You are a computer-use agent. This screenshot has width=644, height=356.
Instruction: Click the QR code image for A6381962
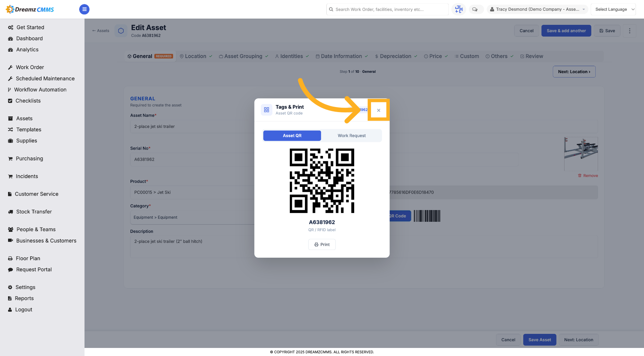(322, 181)
